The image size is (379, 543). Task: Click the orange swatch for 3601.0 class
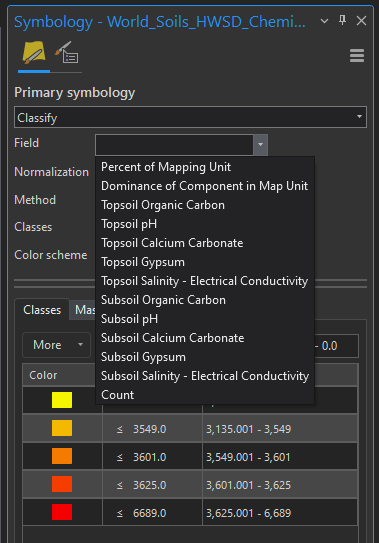[x=62, y=456]
